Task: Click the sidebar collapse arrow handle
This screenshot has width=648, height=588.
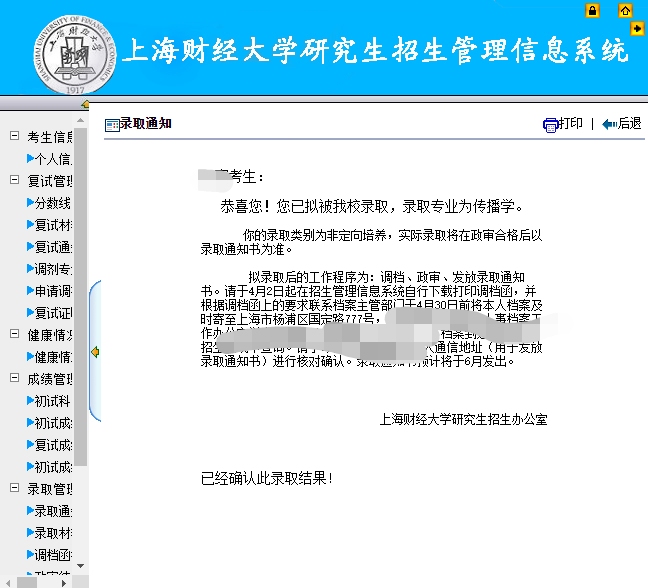Action: [95, 351]
